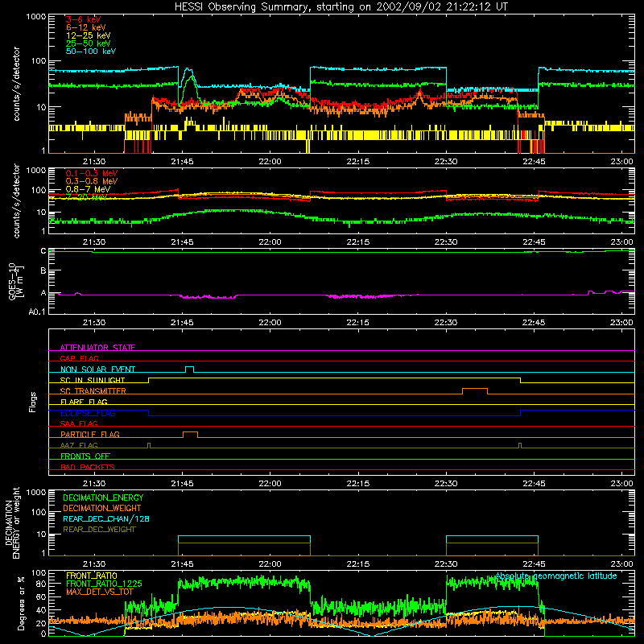This screenshot has height=644, width=644.
Task: Click the yellow '12-25 keV' legend entry
Action: 89,35
